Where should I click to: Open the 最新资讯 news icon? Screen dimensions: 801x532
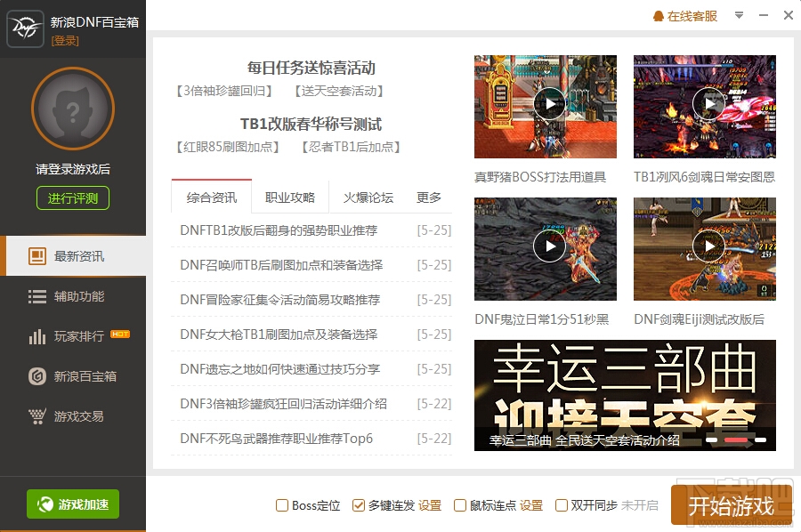[36, 256]
